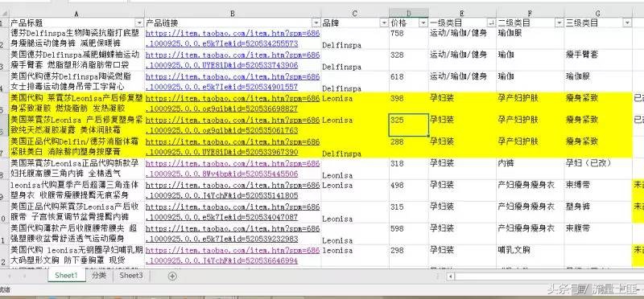Open taobao link ending id=520535445506
644x299 pixels.
tap(233, 169)
